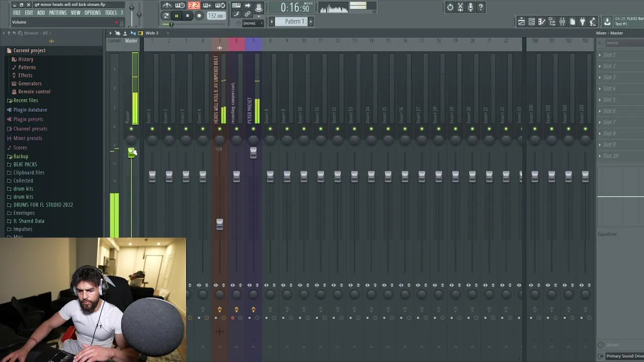Open the FILE menu
Screen dimensions: 644x362
click(17, 13)
